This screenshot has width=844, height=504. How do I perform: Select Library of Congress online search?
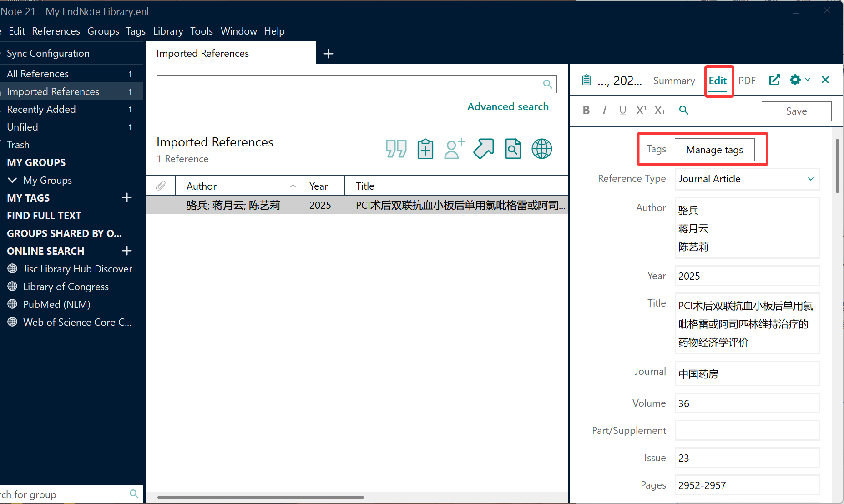[x=66, y=287]
